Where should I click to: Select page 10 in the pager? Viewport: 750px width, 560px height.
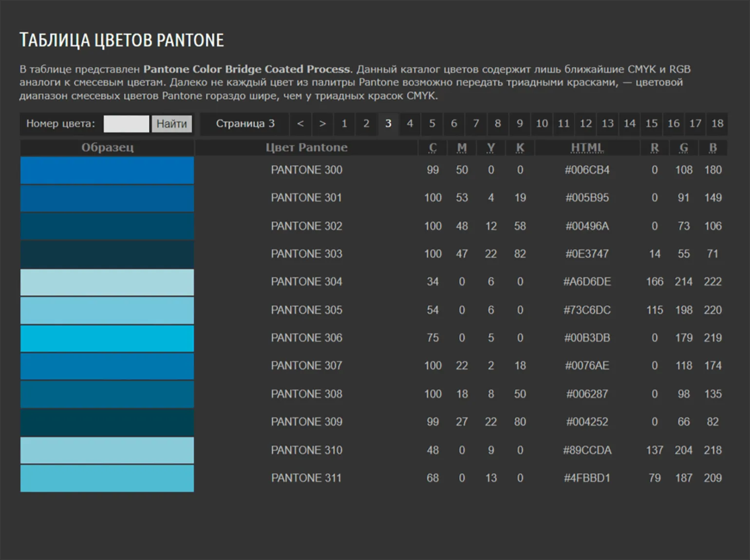coord(542,124)
